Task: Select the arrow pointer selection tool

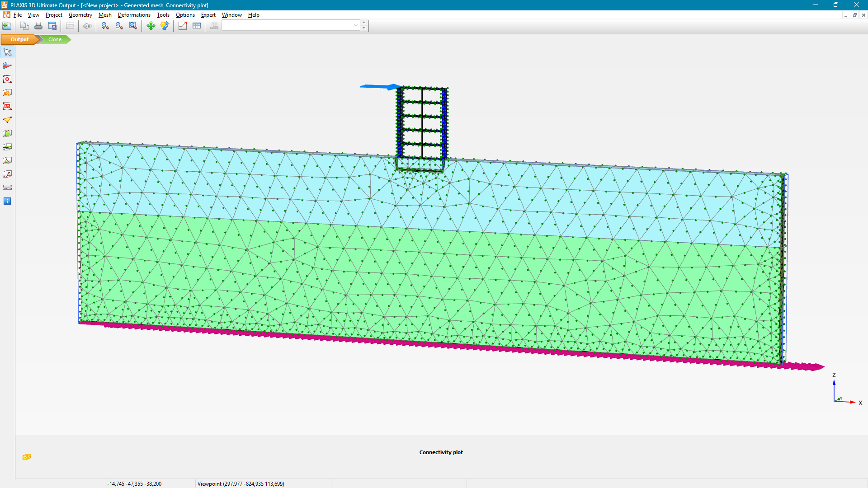Action: point(7,52)
